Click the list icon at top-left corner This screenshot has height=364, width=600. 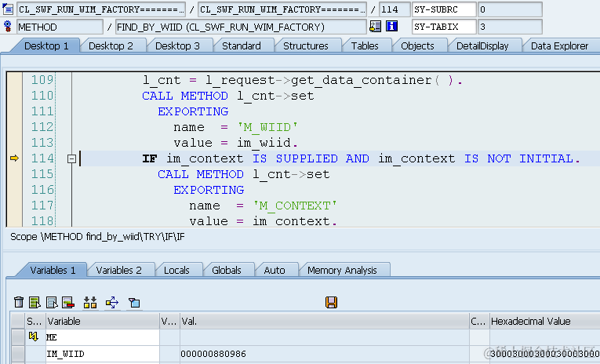pos(8,9)
